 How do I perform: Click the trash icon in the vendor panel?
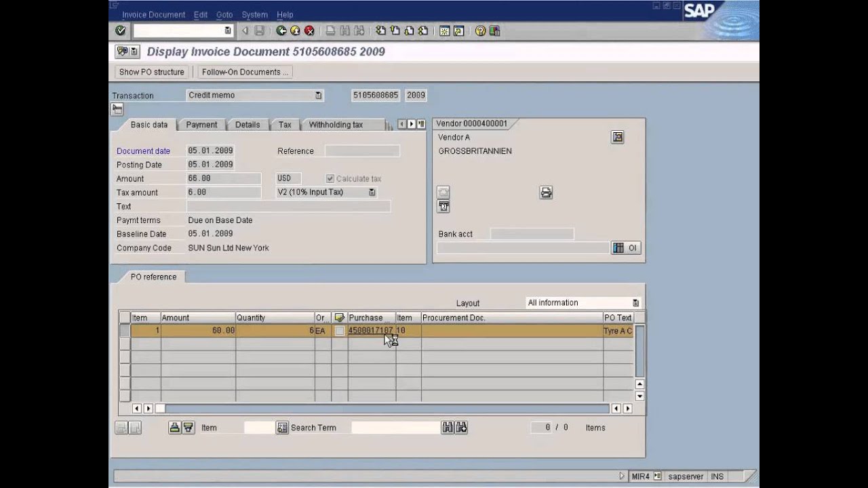[443, 206]
